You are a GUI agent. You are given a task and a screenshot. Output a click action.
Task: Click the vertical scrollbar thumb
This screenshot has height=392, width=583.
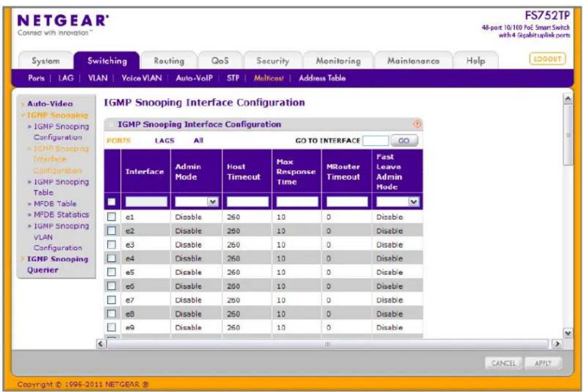(x=568, y=135)
